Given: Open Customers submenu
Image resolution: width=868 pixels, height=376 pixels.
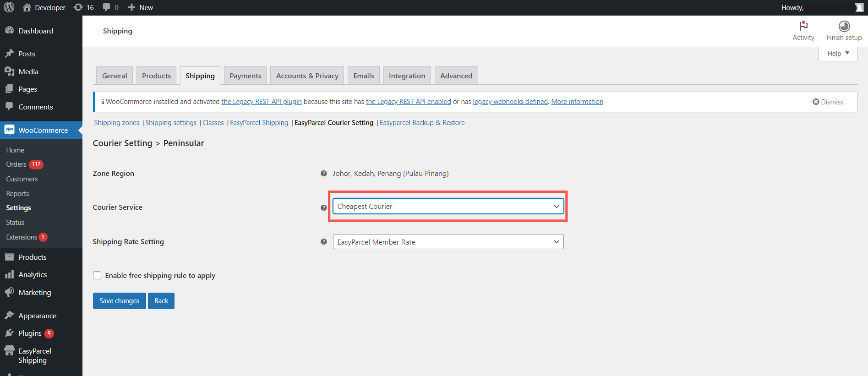Looking at the screenshot, I should tap(22, 179).
